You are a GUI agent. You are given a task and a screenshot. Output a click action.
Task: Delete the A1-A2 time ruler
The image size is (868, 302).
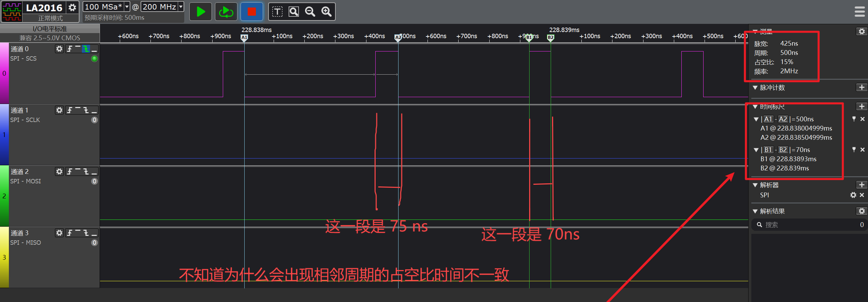(x=862, y=119)
